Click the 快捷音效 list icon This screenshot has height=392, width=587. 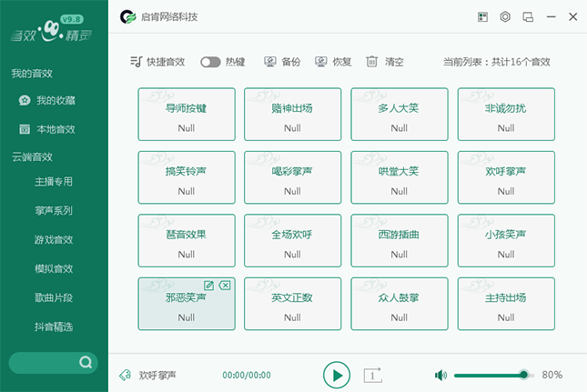tap(137, 62)
